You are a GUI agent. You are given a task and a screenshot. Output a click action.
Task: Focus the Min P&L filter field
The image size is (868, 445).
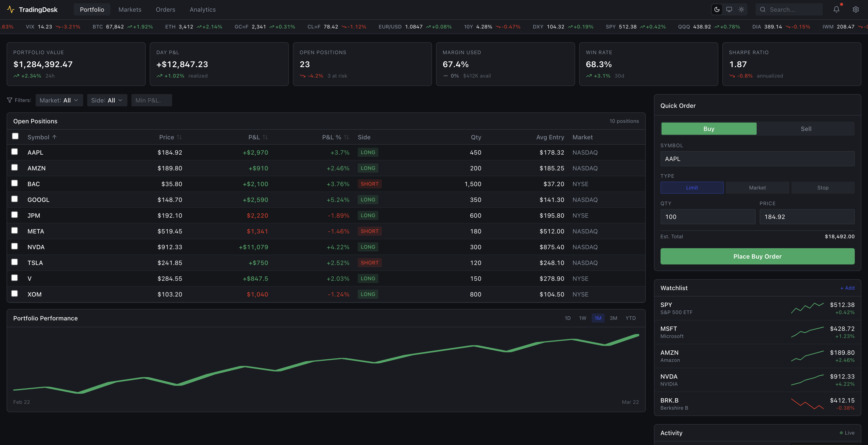coord(151,100)
